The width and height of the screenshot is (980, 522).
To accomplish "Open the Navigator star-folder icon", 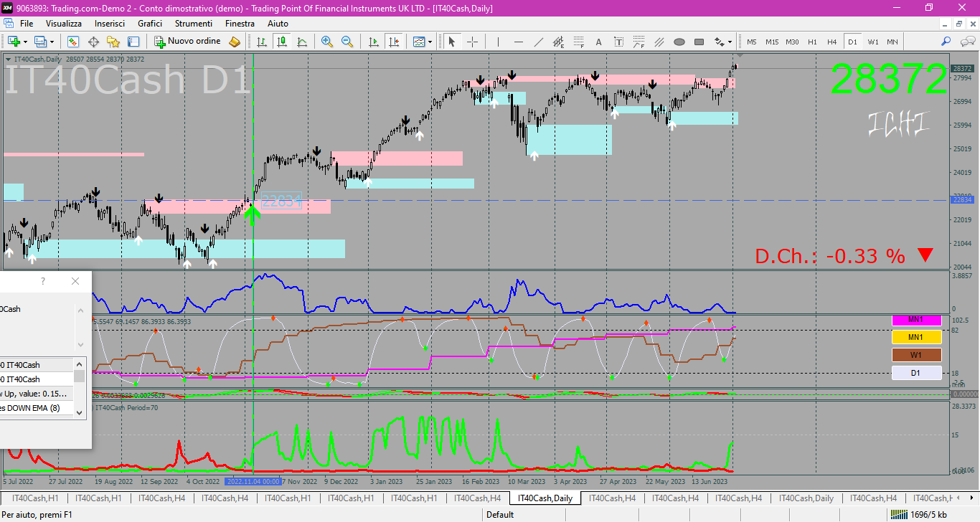I will pyautogui.click(x=113, y=42).
